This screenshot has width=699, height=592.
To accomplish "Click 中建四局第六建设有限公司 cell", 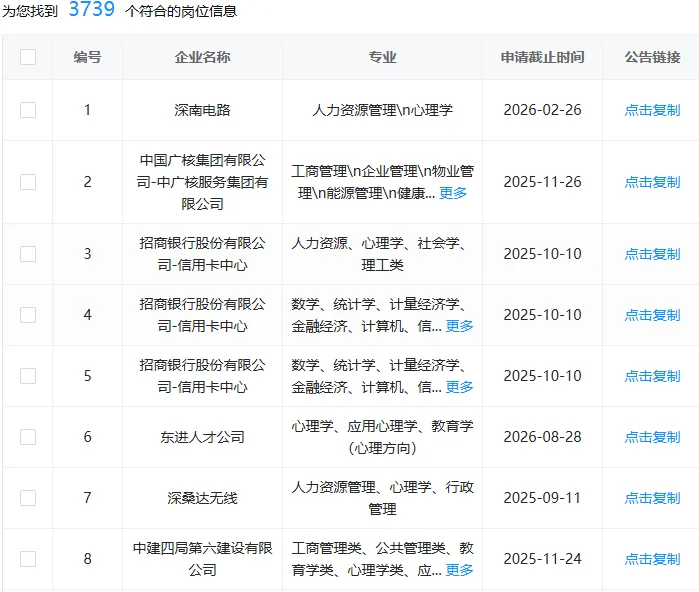I will (202, 559).
